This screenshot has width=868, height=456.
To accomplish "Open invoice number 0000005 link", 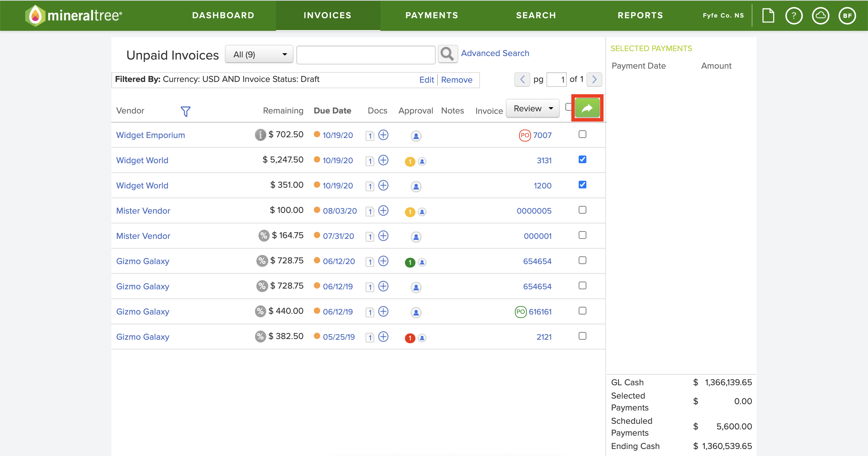I will tap(534, 211).
